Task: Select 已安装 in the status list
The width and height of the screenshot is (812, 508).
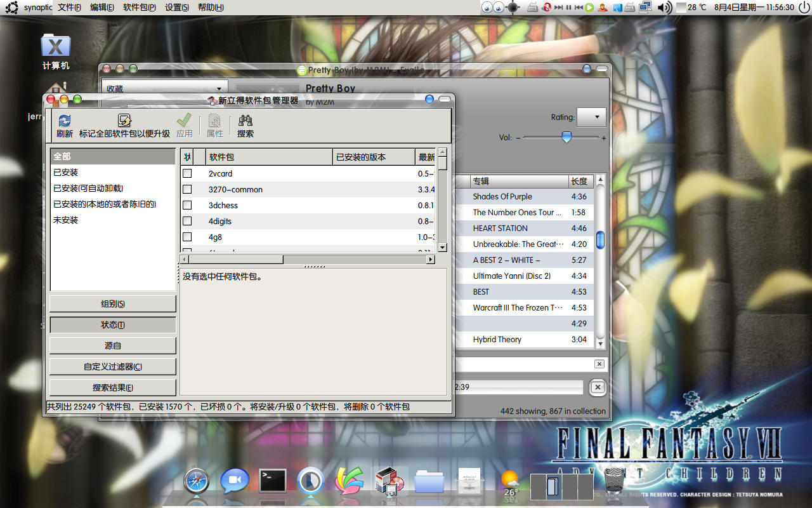Action: (113, 172)
